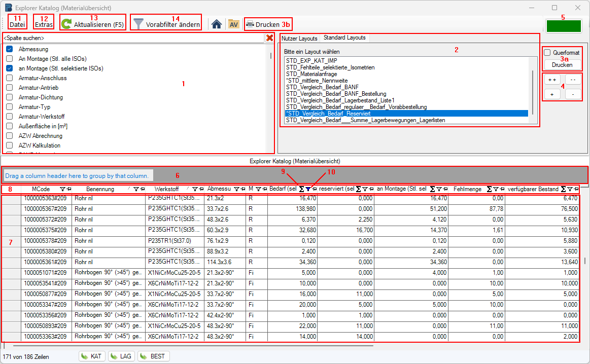Screen dimensions: 590x364
Task: Open the AV folder icon
Action: pos(233,24)
